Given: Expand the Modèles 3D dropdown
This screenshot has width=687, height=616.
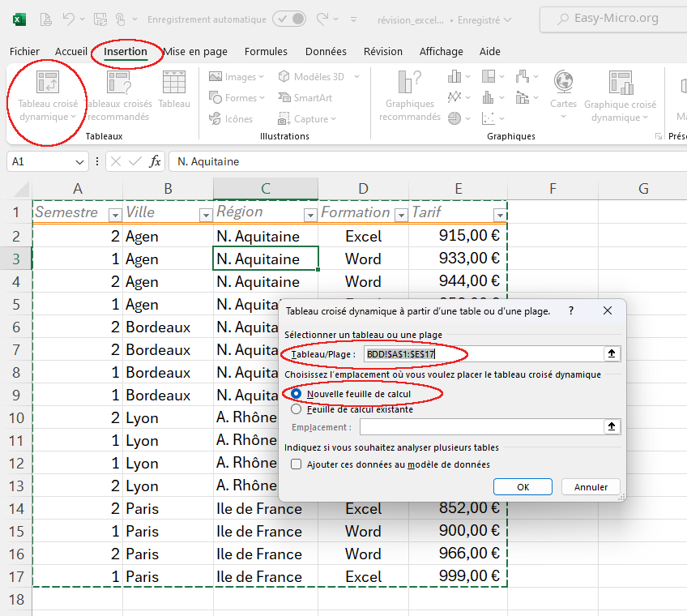Looking at the screenshot, I should (357, 77).
